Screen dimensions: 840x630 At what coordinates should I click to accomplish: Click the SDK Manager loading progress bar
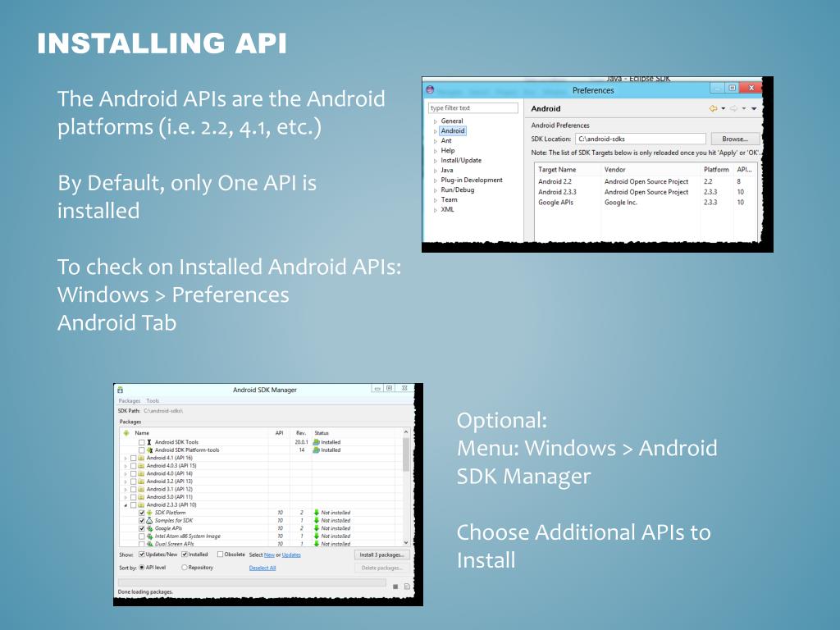click(x=252, y=582)
